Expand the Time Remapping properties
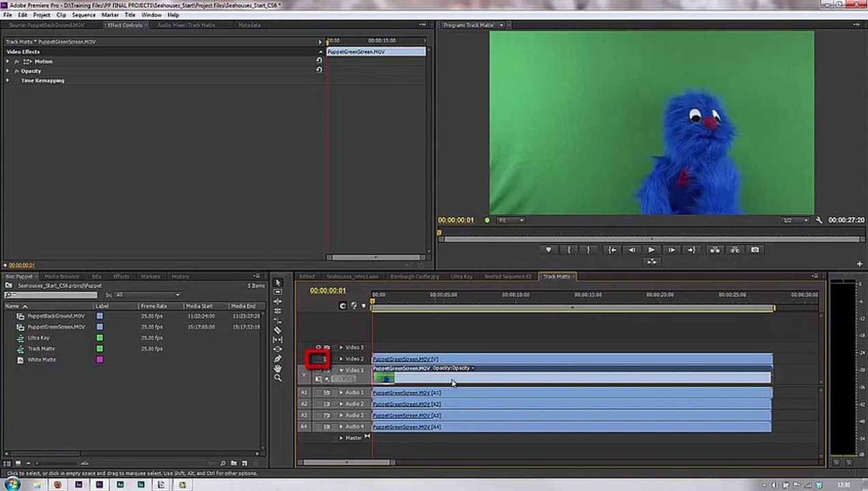 tap(8, 80)
